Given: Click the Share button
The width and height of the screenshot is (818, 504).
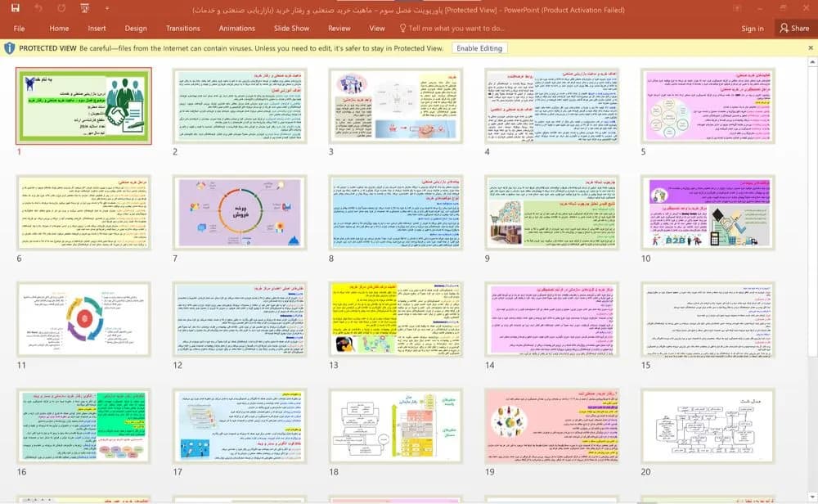Looking at the screenshot, I should tap(794, 28).
